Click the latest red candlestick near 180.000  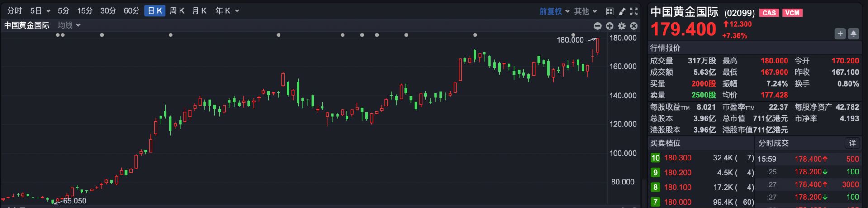click(x=598, y=46)
